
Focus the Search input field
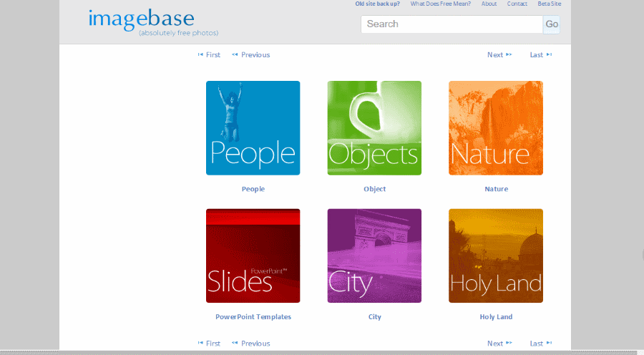pyautogui.click(x=452, y=24)
